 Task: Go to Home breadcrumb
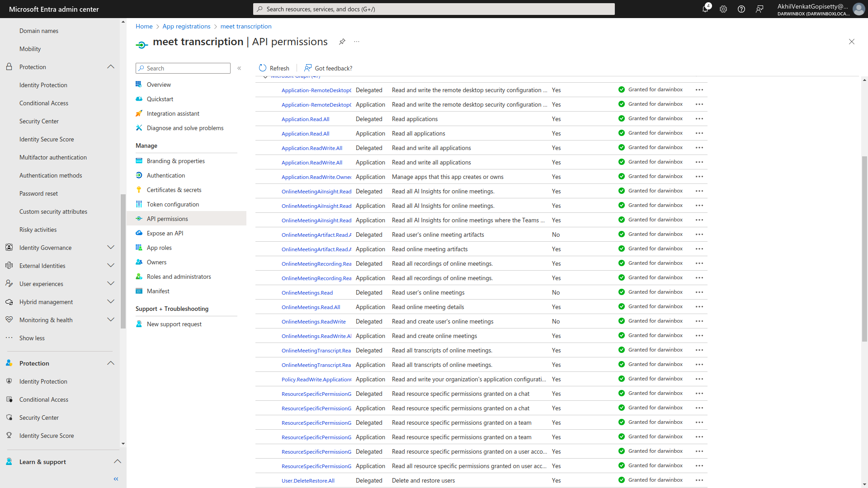tap(144, 26)
